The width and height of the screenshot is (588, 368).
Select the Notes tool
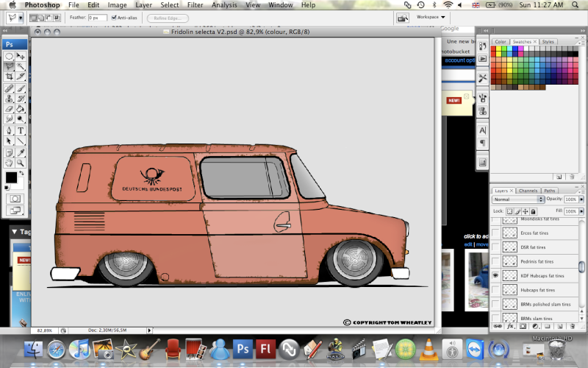[x=9, y=153]
